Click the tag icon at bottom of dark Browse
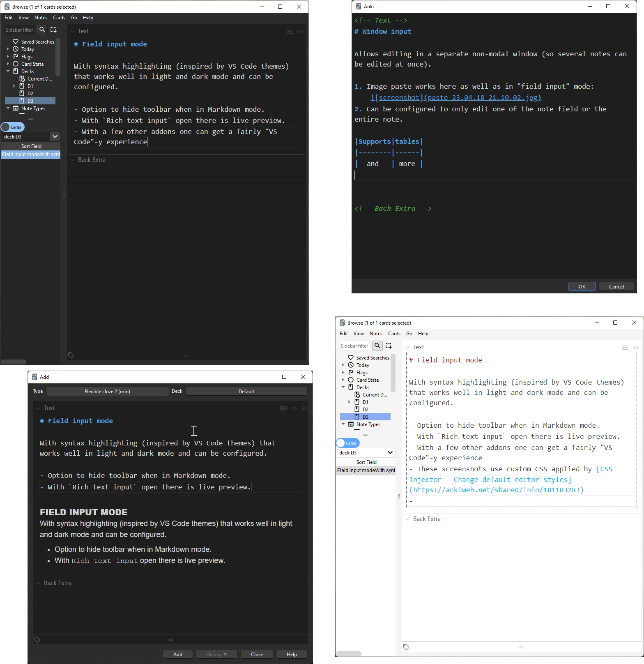644x664 pixels. 71,355
